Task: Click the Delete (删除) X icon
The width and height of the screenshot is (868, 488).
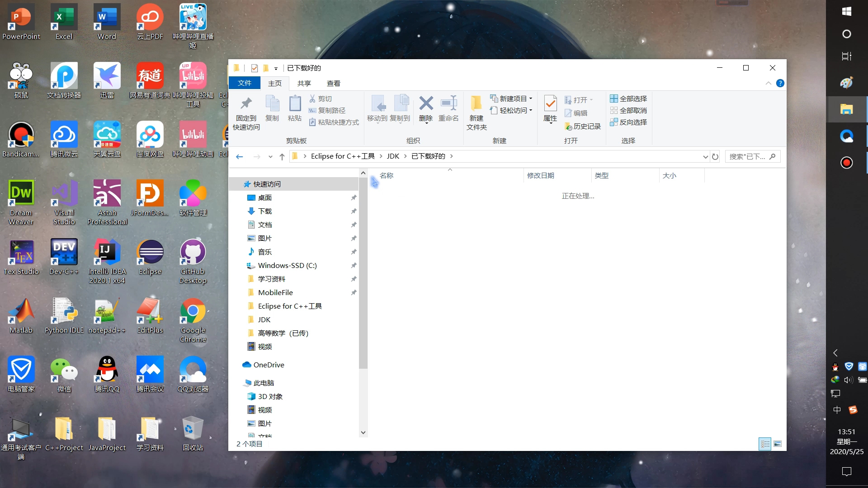Action: [426, 103]
